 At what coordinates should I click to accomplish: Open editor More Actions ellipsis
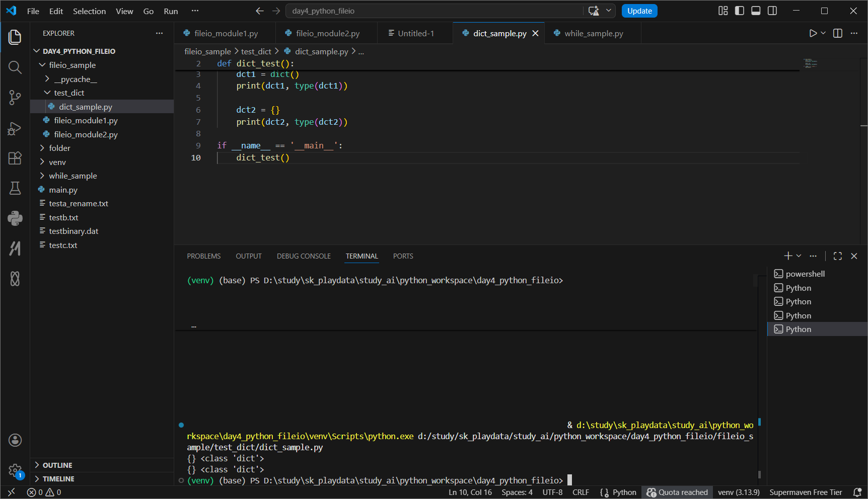tap(854, 33)
